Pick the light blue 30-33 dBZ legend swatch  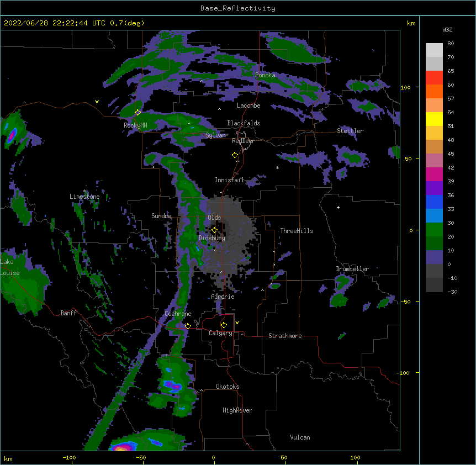tap(434, 216)
